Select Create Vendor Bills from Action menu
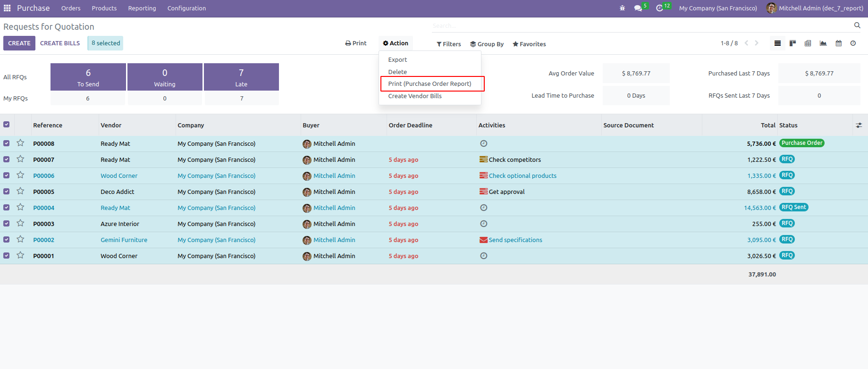This screenshot has height=369, width=868. [x=415, y=96]
